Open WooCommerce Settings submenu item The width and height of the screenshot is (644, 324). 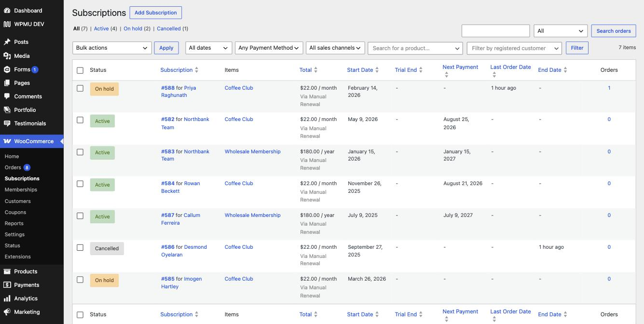(x=14, y=234)
